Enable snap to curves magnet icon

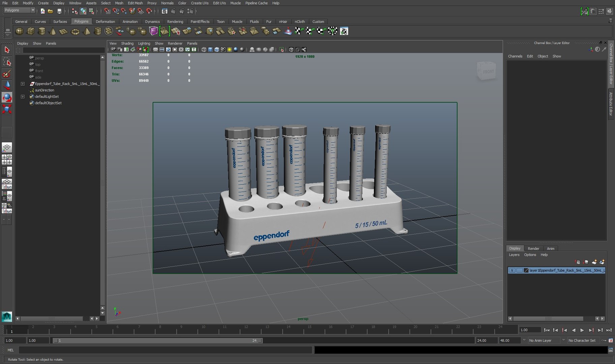click(116, 11)
